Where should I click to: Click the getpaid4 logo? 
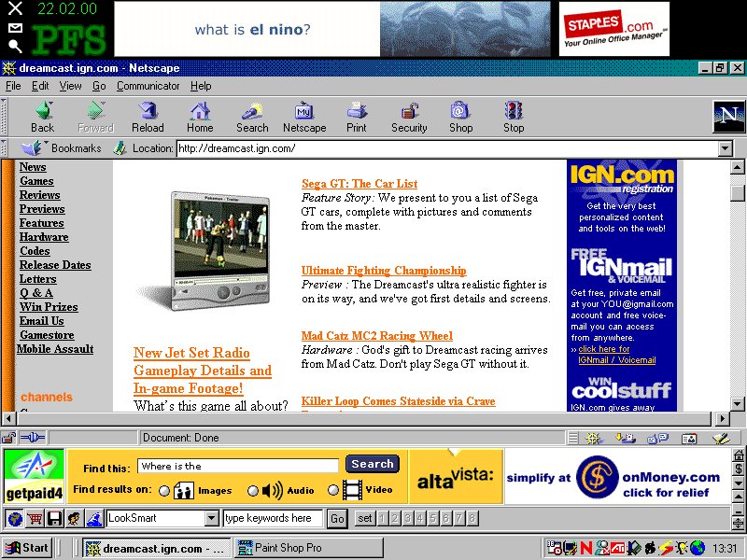34,476
